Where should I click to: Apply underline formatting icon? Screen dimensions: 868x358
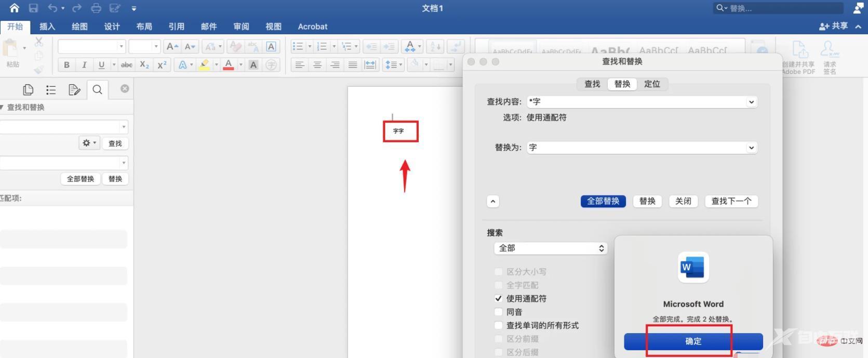(x=101, y=65)
